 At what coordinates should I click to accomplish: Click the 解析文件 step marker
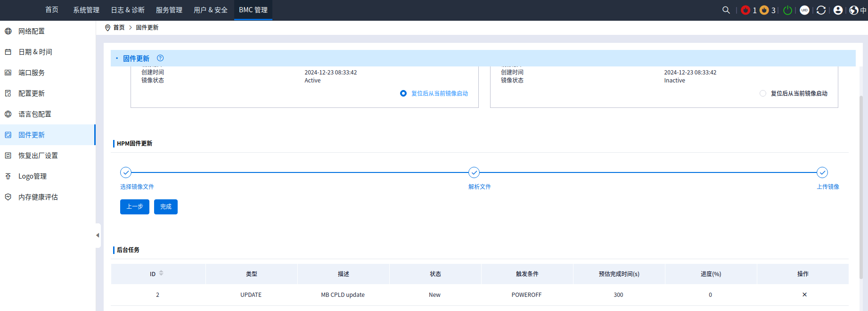[x=474, y=172]
